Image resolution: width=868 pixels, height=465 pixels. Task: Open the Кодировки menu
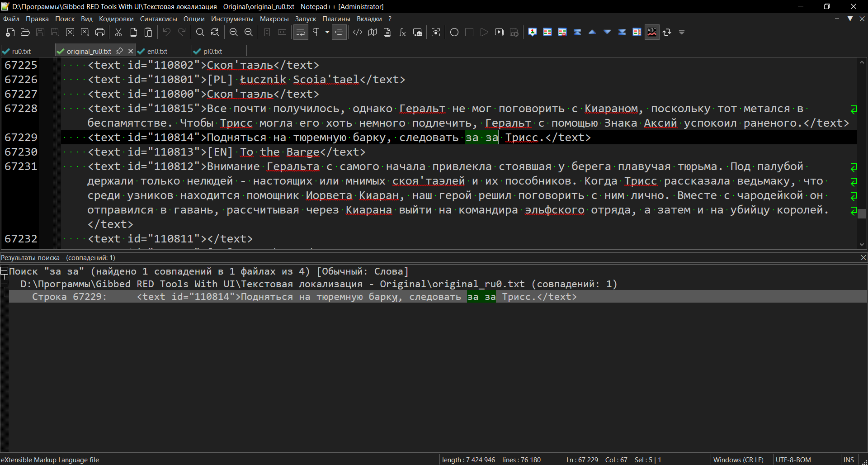click(116, 19)
